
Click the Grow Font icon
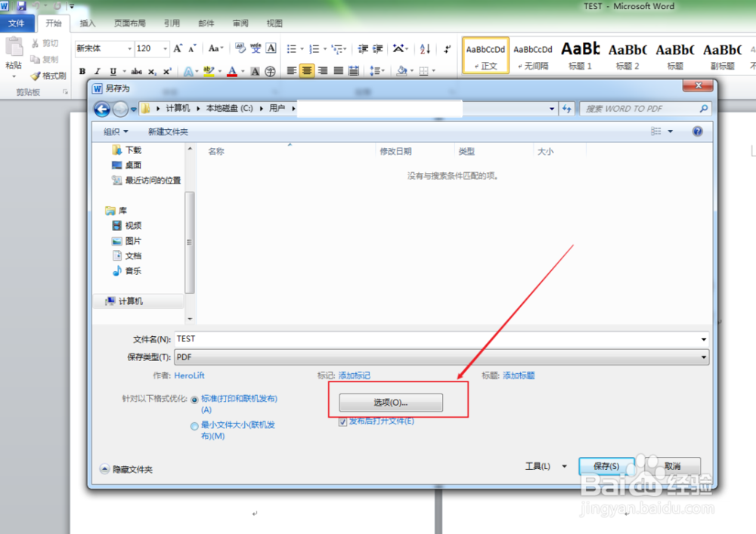178,48
